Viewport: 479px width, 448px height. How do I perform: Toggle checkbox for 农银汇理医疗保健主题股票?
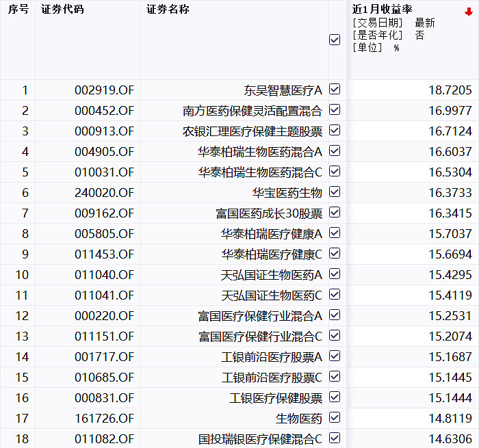335,130
